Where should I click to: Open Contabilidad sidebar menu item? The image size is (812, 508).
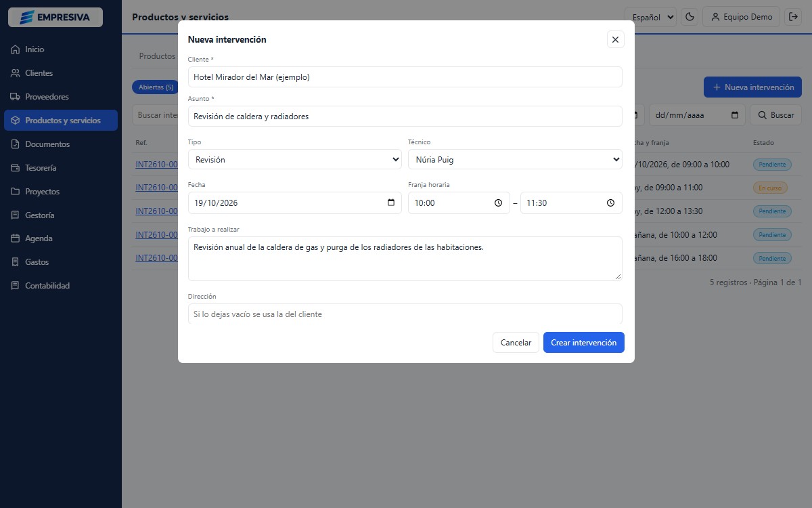pyautogui.click(x=61, y=286)
